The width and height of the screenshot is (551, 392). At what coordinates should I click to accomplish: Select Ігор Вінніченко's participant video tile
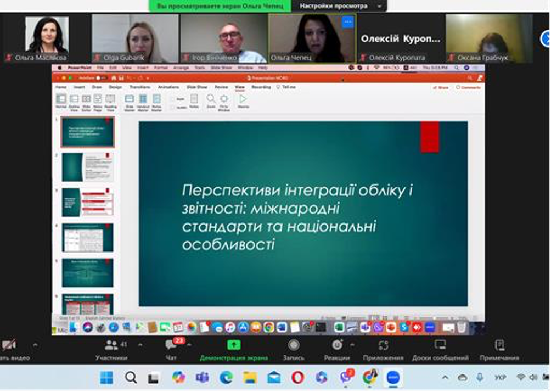pyautogui.click(x=223, y=38)
